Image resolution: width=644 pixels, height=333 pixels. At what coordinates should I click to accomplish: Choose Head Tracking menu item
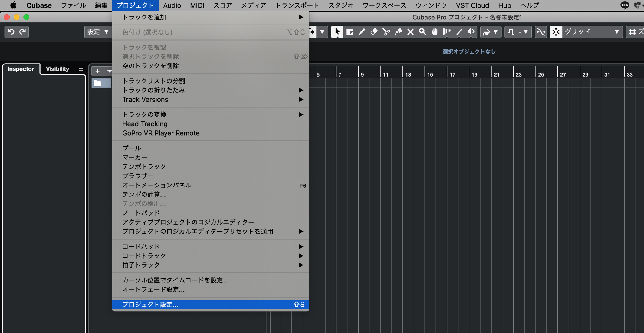(210, 124)
